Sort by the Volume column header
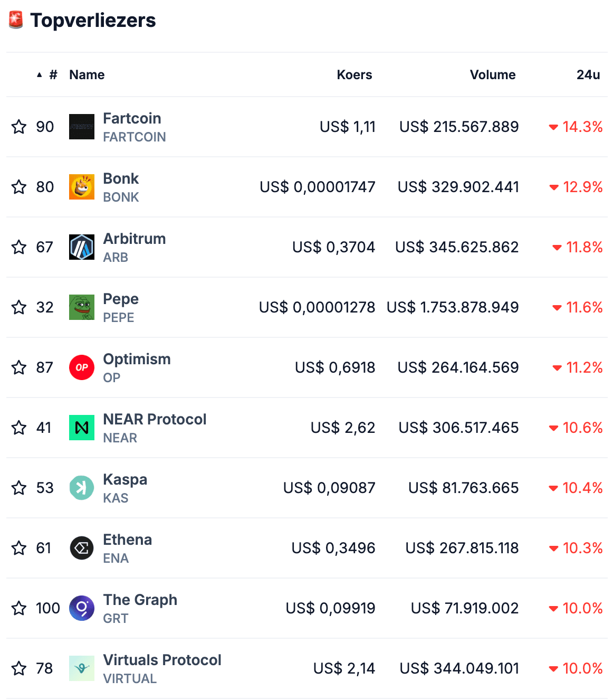Screen dimensions: 613x700 pos(493,75)
